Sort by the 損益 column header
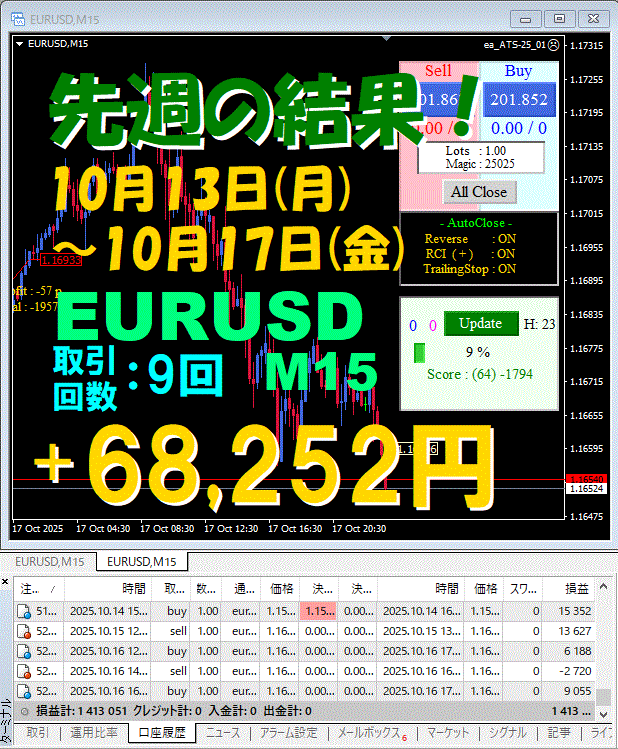Screen dimensions: 618x749 569,589
